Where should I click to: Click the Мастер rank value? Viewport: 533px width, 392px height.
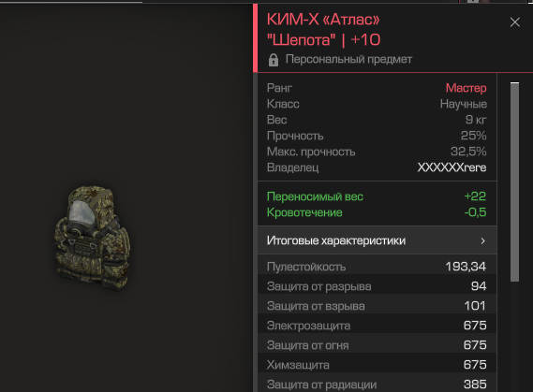(x=466, y=88)
